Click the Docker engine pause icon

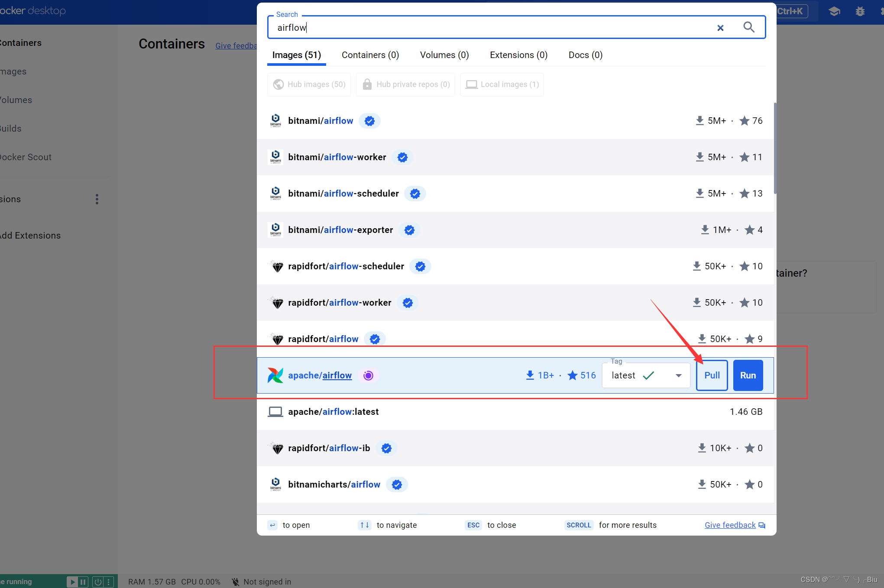(83, 582)
